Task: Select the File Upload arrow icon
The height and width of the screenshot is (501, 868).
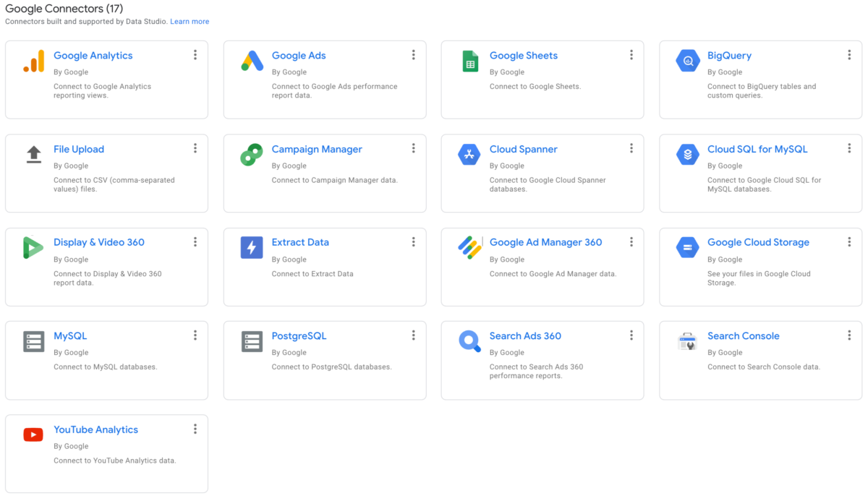Action: tap(33, 154)
